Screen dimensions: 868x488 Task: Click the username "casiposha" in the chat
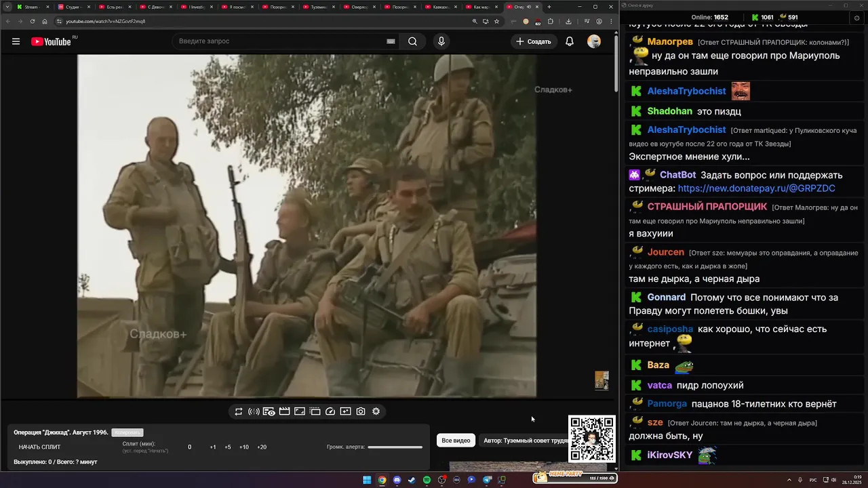(x=670, y=329)
